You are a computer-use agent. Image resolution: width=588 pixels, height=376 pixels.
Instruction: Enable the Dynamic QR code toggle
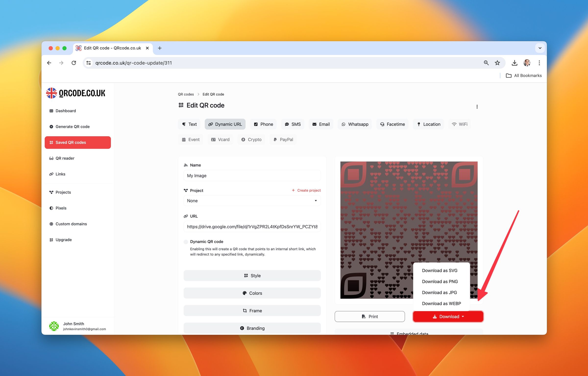(186, 242)
